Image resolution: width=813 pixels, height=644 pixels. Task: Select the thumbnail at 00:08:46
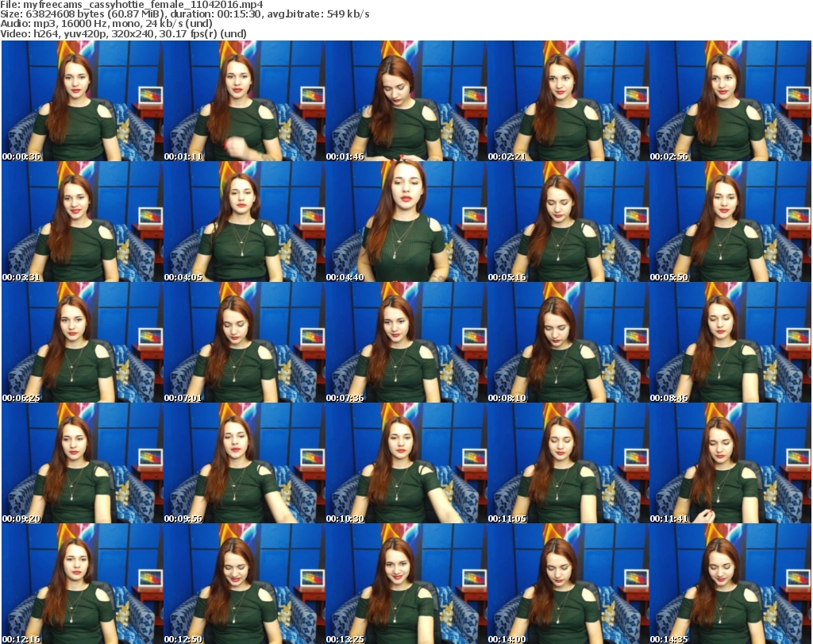click(730, 342)
